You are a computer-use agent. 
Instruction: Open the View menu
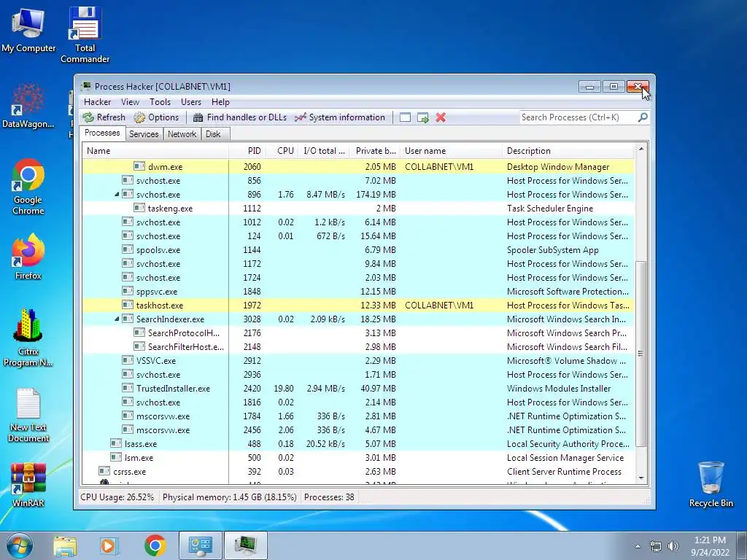[x=130, y=102]
